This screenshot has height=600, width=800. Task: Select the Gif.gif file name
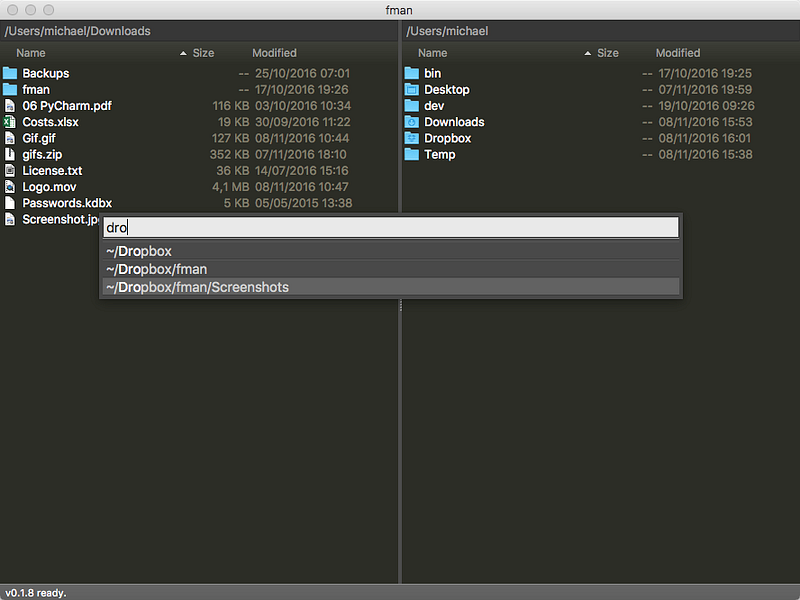(x=39, y=138)
